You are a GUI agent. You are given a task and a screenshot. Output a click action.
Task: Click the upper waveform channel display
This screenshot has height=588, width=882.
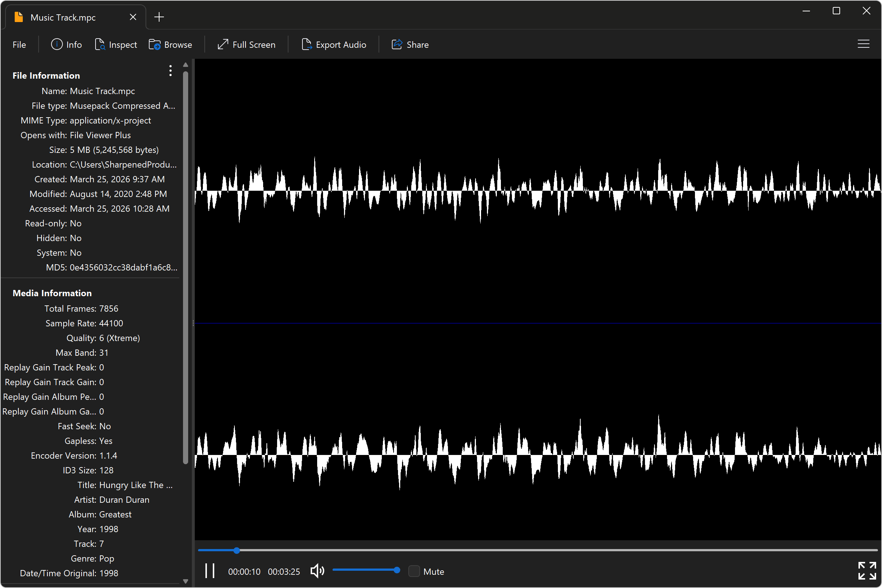[x=538, y=190]
